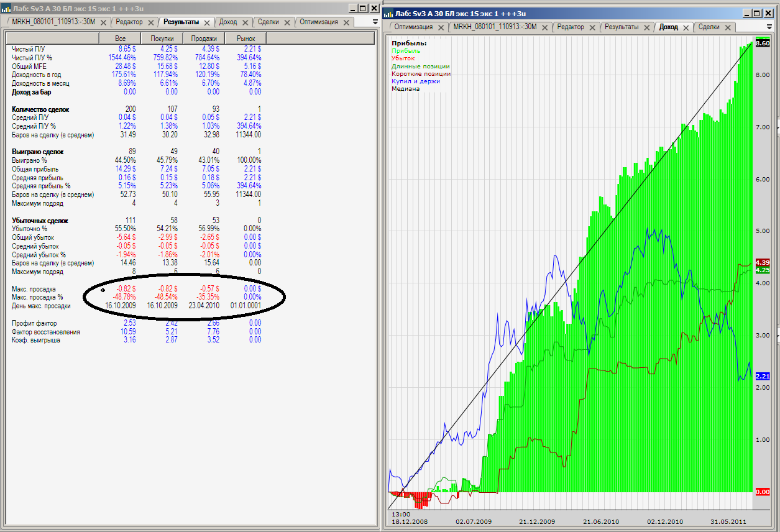
Task: Open the Редактор tab in right window
Action: [571, 27]
